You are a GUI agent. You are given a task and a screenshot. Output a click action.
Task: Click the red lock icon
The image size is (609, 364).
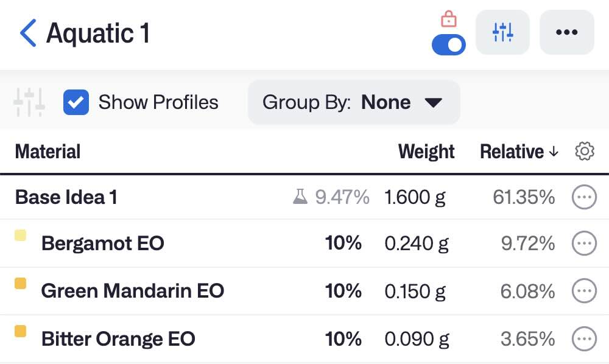[449, 19]
